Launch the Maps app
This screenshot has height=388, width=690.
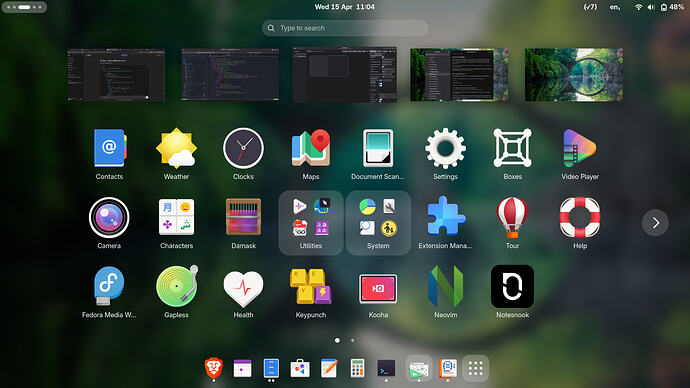pyautogui.click(x=311, y=149)
